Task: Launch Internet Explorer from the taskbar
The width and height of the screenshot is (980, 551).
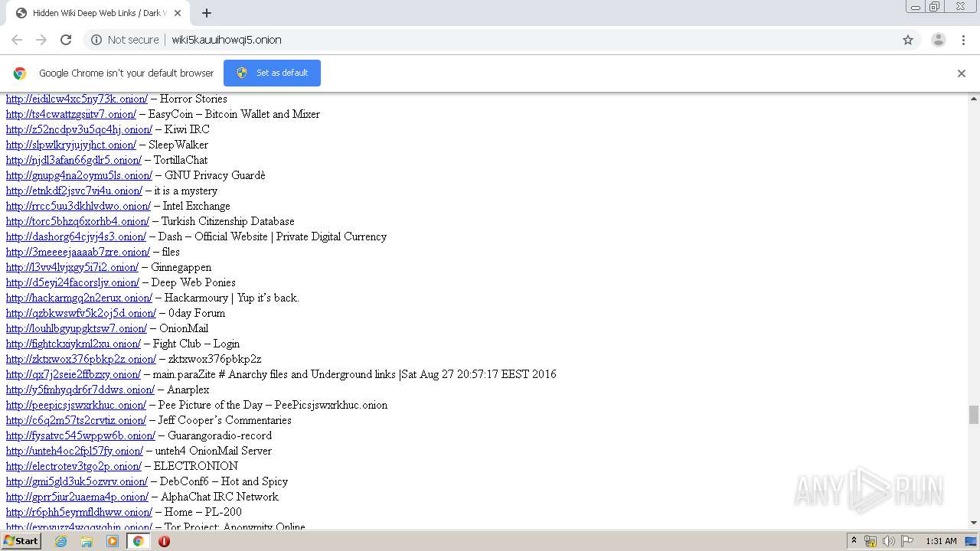Action: [x=60, y=541]
